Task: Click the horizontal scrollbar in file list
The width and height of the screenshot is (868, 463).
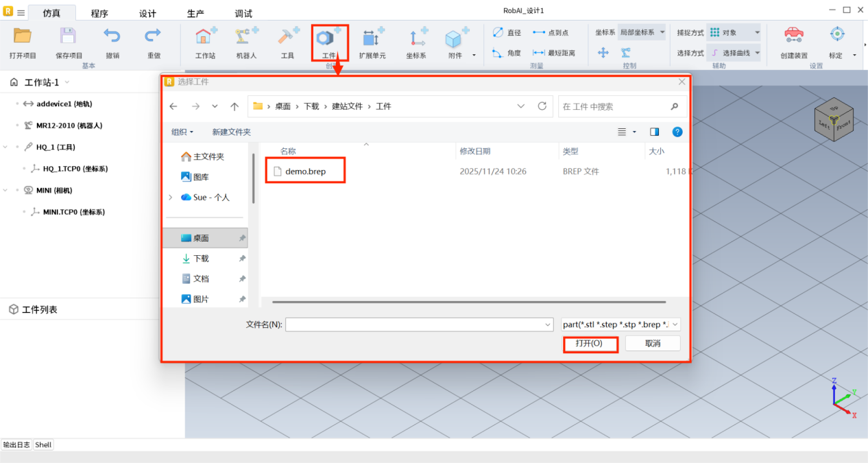Action: 468,302
